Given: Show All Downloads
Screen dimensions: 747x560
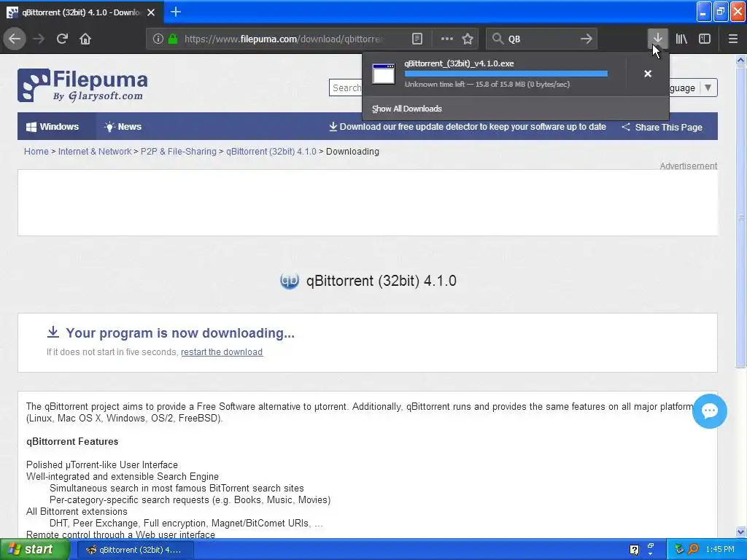Looking at the screenshot, I should (407, 109).
